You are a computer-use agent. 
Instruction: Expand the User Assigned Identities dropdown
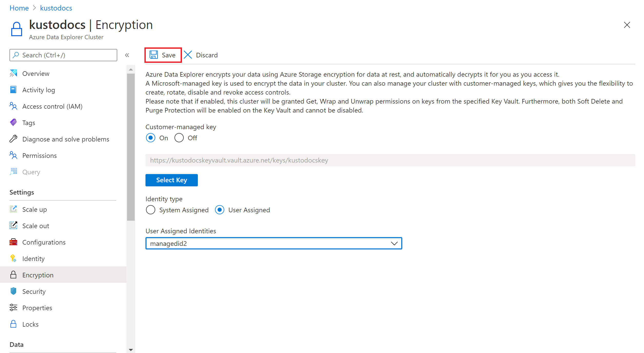tap(394, 244)
